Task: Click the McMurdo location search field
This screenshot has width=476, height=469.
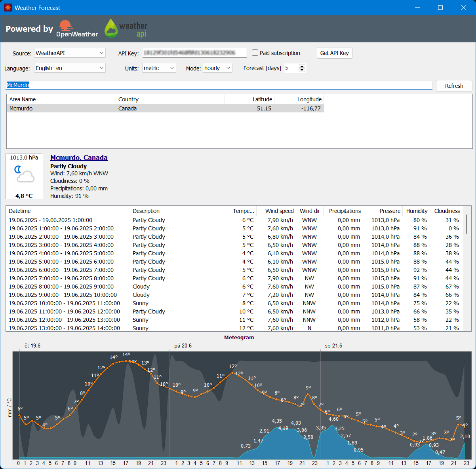Action: point(219,85)
